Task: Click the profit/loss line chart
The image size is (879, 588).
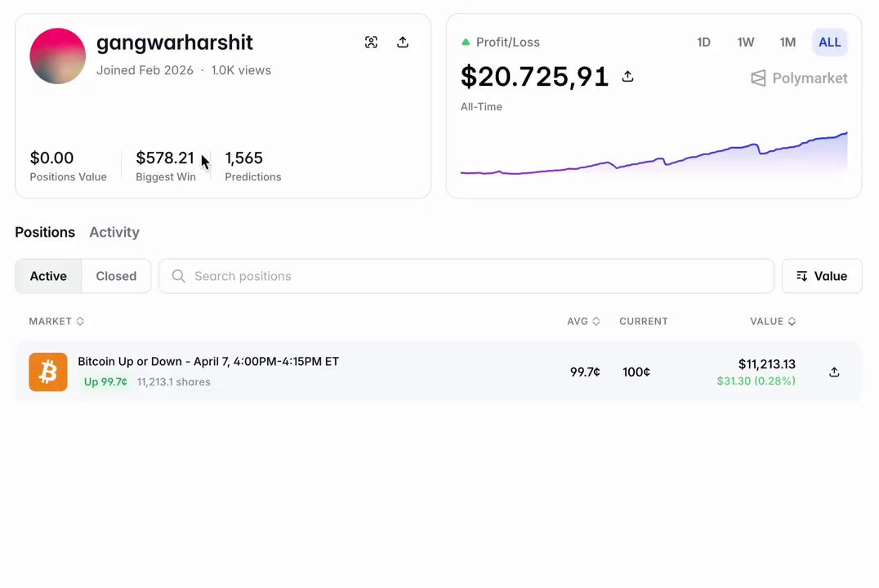Action: (654, 153)
